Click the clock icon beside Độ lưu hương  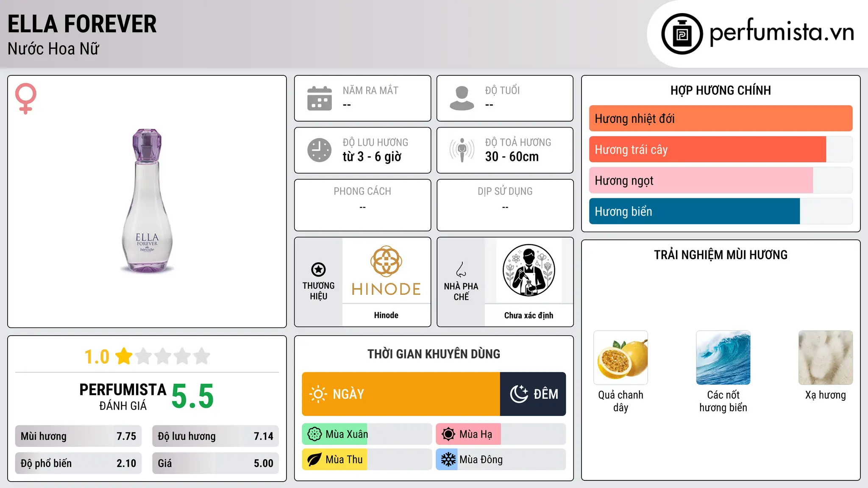320,150
